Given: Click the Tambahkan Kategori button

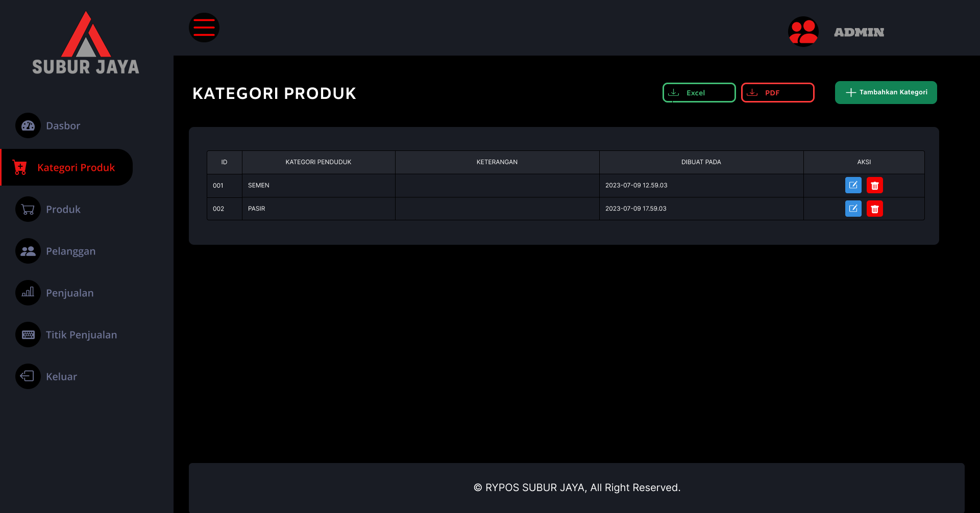Looking at the screenshot, I should (886, 92).
